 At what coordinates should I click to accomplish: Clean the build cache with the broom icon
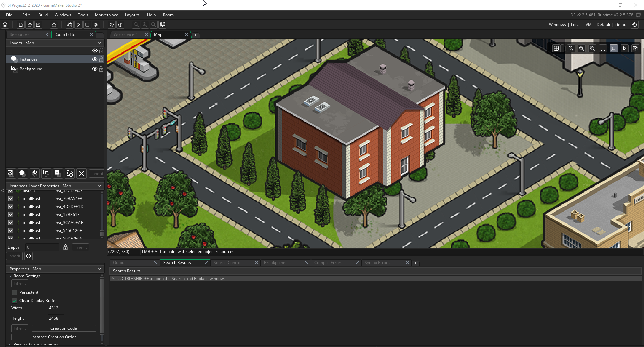click(96, 25)
